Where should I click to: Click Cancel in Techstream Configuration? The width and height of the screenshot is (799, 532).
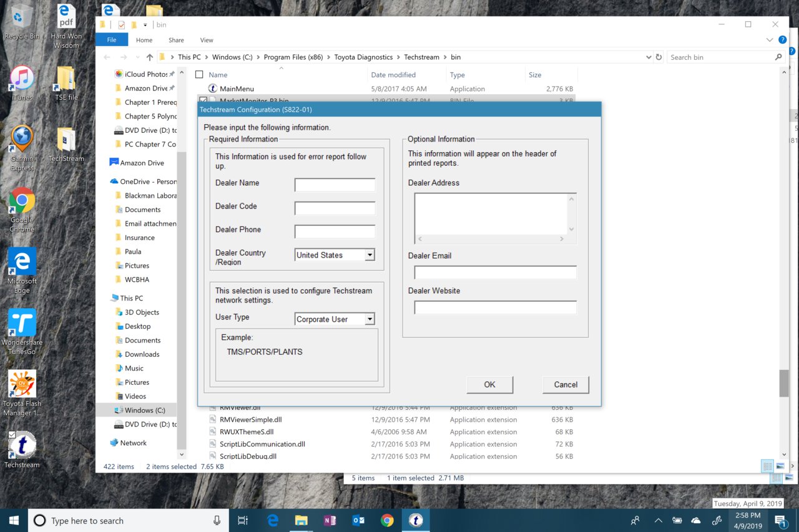pos(566,384)
